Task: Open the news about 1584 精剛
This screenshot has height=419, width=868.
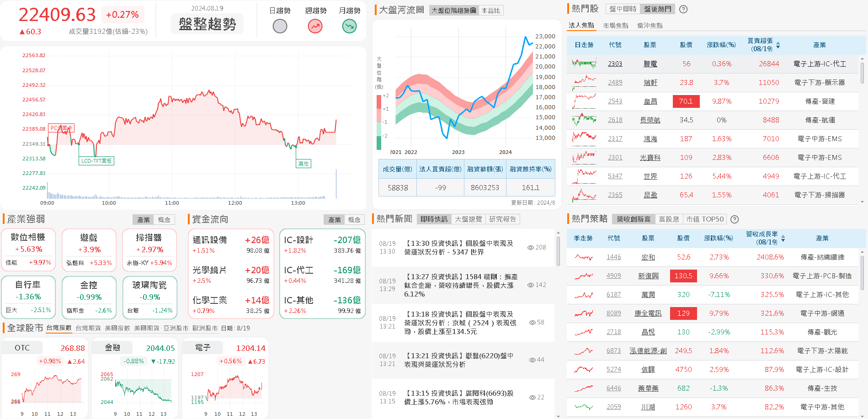Action: click(x=461, y=285)
